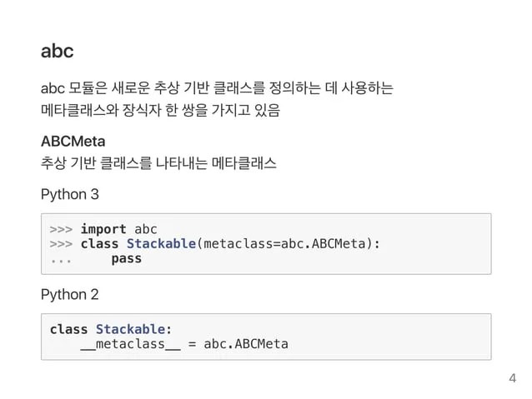The width and height of the screenshot is (532, 399).
Task: Click 'Stackable' in the Python 3 code block
Action: pos(161,244)
